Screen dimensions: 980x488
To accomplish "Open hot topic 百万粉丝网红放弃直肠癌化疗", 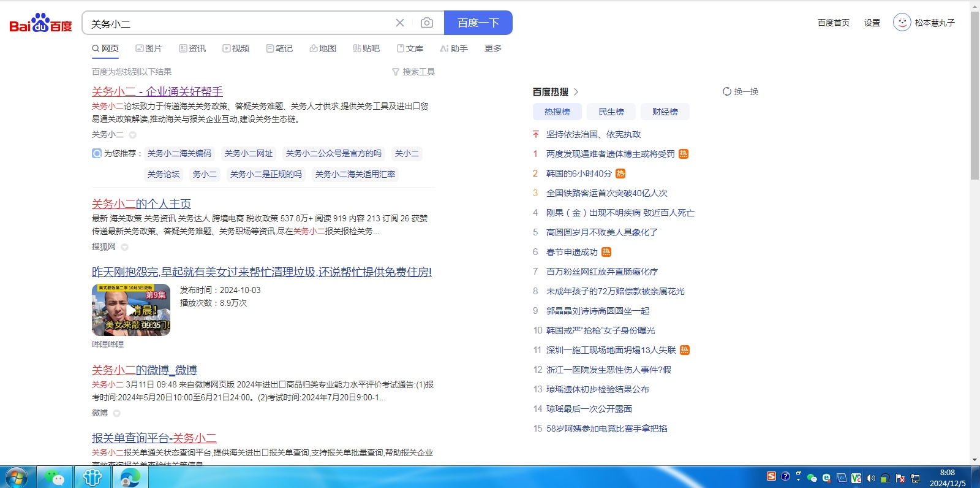I will (602, 272).
